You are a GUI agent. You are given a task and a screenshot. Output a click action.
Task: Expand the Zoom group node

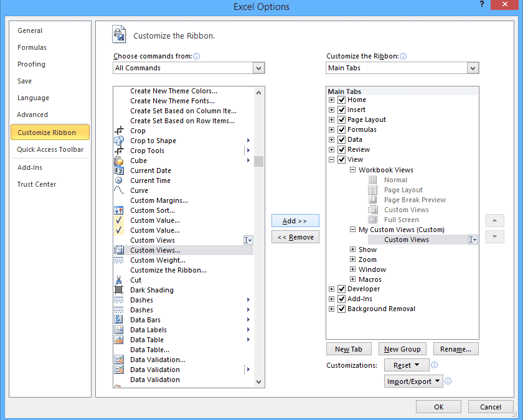pyautogui.click(x=352, y=259)
